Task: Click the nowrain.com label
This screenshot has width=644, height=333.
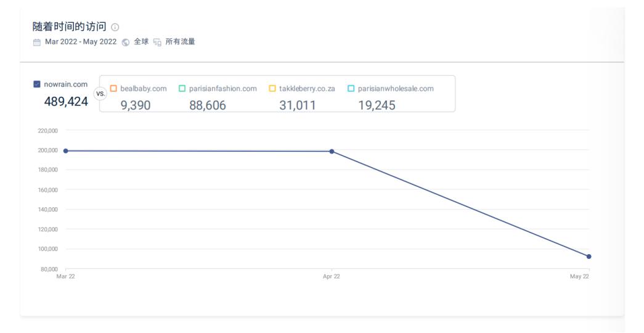Action: pos(66,84)
